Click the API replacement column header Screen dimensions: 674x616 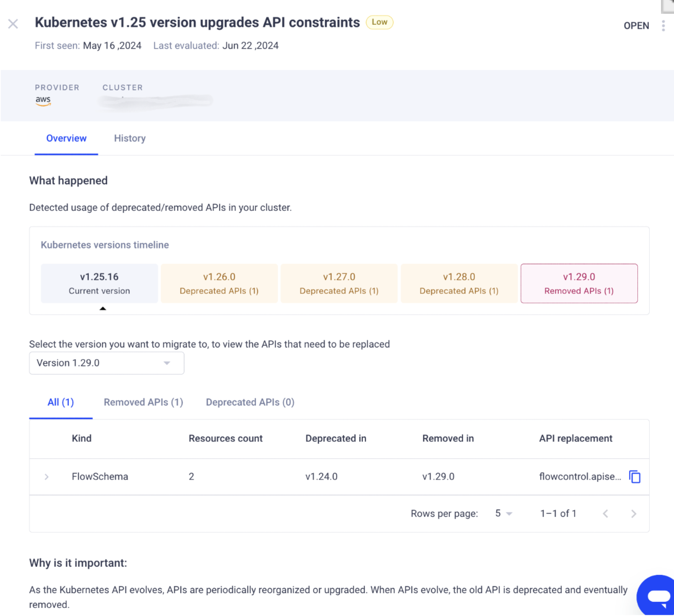[x=575, y=438]
